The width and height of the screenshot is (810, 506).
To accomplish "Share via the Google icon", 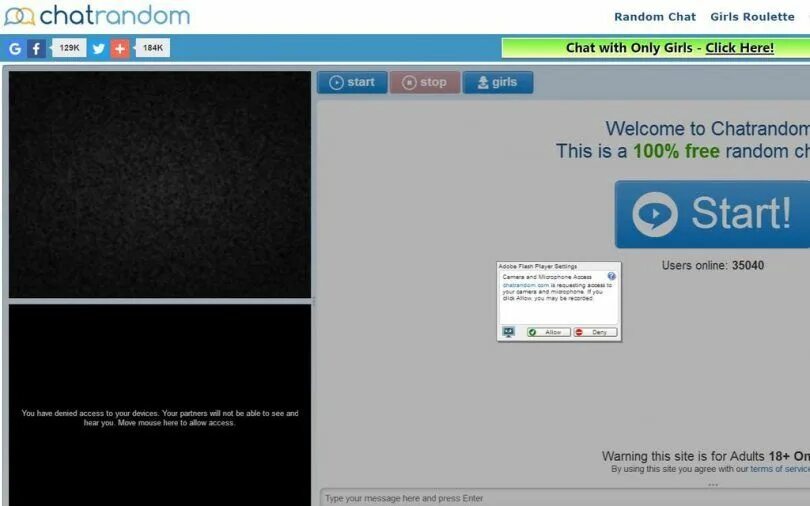I will pos(15,49).
